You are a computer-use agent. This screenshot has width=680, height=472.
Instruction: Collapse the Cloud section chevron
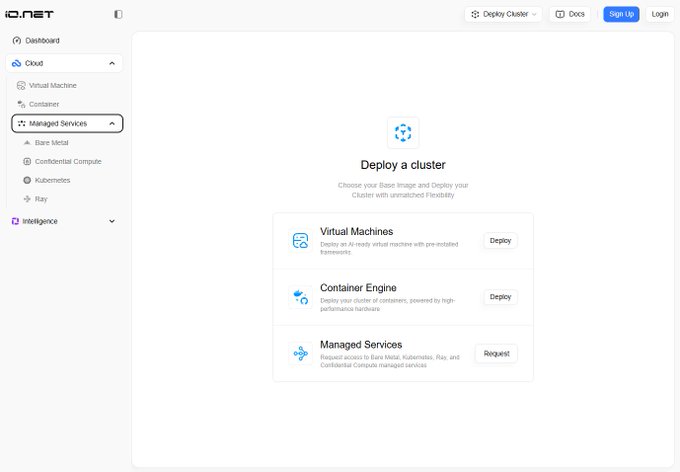coord(112,63)
